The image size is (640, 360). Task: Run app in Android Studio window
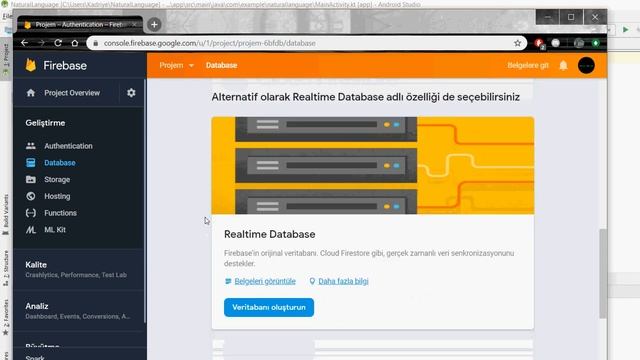(x=625, y=29)
